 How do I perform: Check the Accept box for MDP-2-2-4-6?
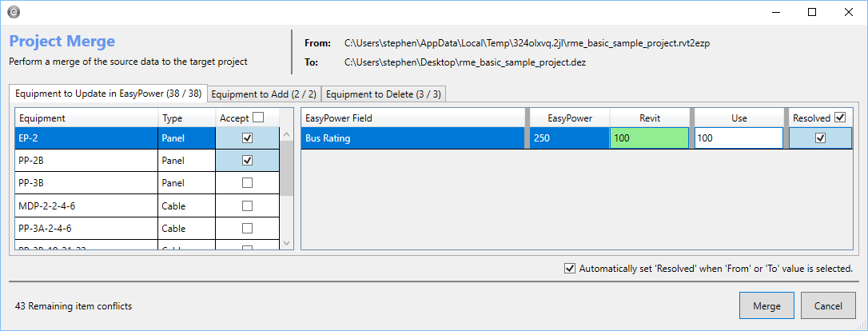coord(247,205)
